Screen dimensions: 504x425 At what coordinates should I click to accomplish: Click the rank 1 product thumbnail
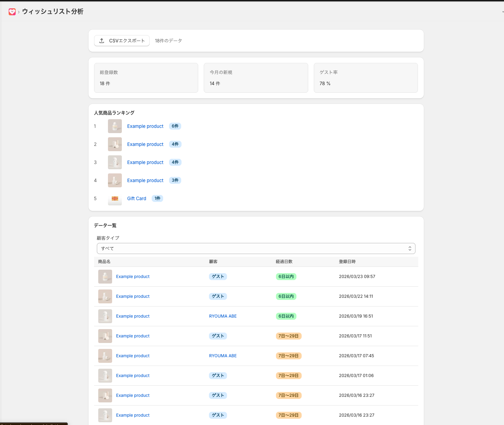(115, 126)
